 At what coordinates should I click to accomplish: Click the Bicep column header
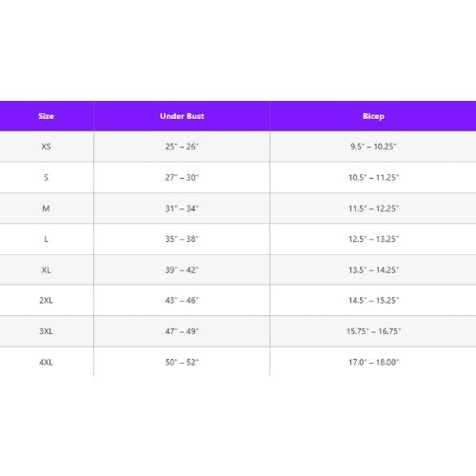373,116
